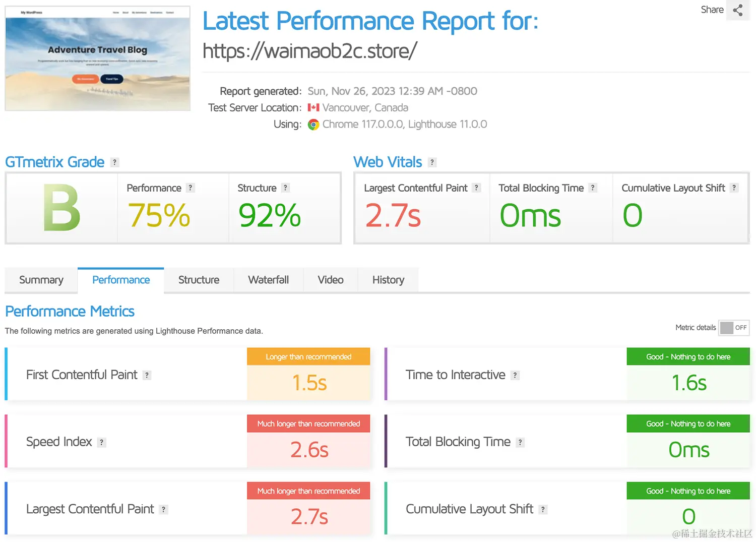Viewport: 756px width, 542px height.
Task: Click the Time to Interactive metric label
Action: click(x=456, y=375)
